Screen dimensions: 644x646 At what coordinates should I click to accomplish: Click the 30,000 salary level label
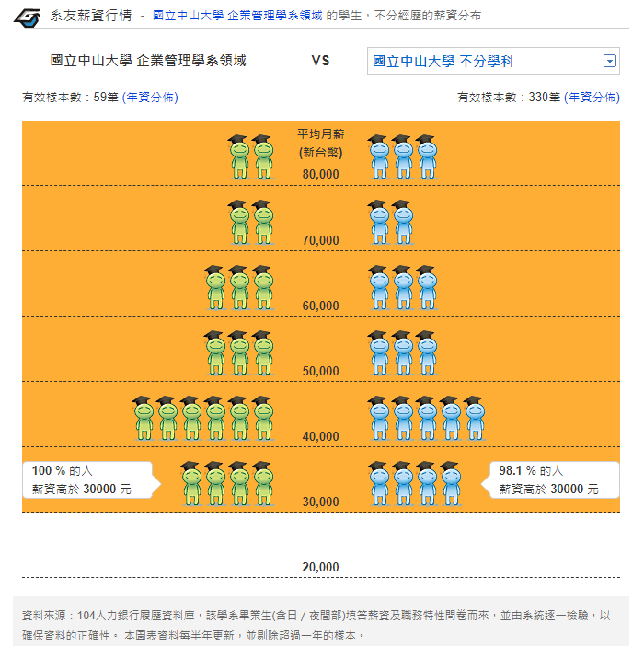(321, 502)
